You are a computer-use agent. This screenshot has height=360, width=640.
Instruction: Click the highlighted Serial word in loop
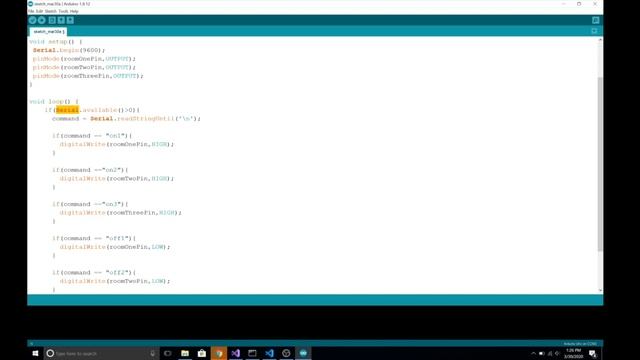pos(67,110)
